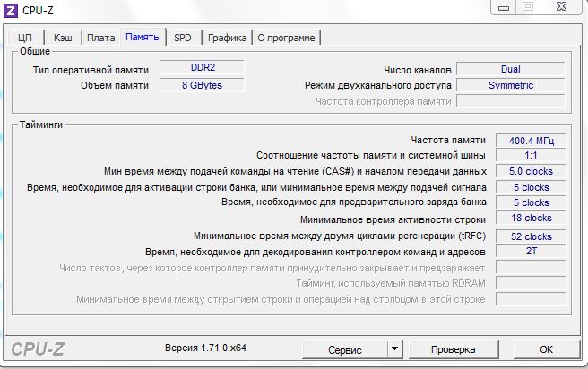Click the Сервис button
The image size is (588, 369).
tap(344, 350)
